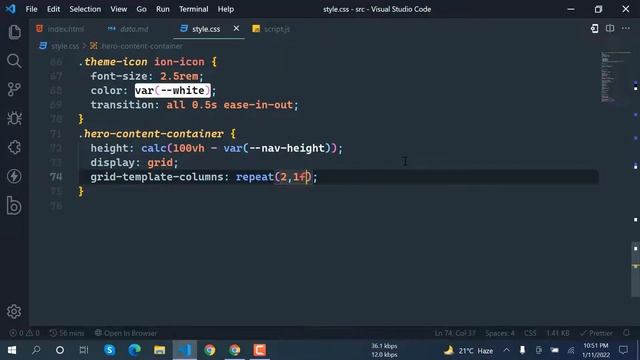This screenshot has width=640, height=360.
Task: Click the 56 mins time tracker status
Action: tap(67, 333)
